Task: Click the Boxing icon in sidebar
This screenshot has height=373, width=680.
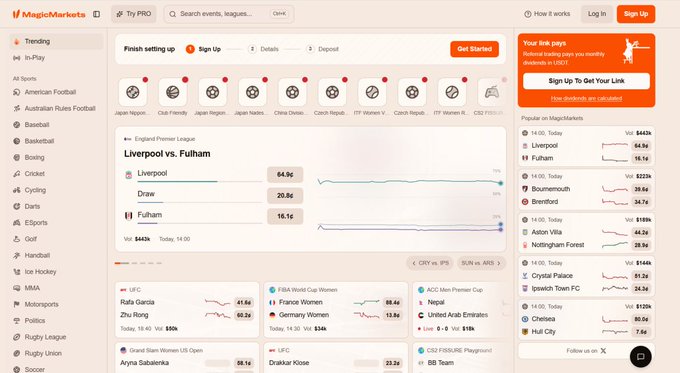Action: [16, 157]
